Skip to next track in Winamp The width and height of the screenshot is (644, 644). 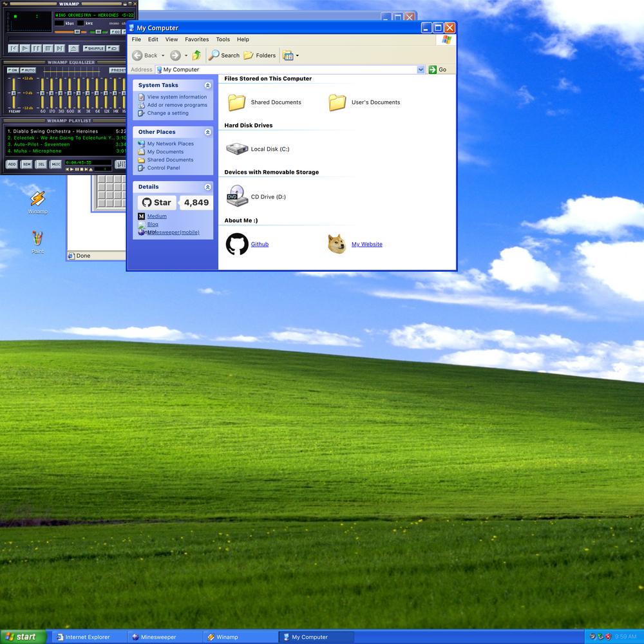pyautogui.click(x=59, y=48)
